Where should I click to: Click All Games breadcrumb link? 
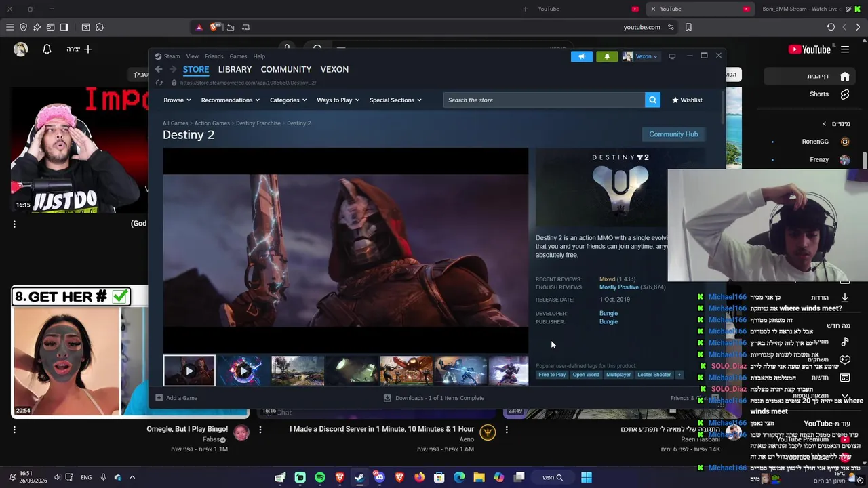[x=175, y=123]
